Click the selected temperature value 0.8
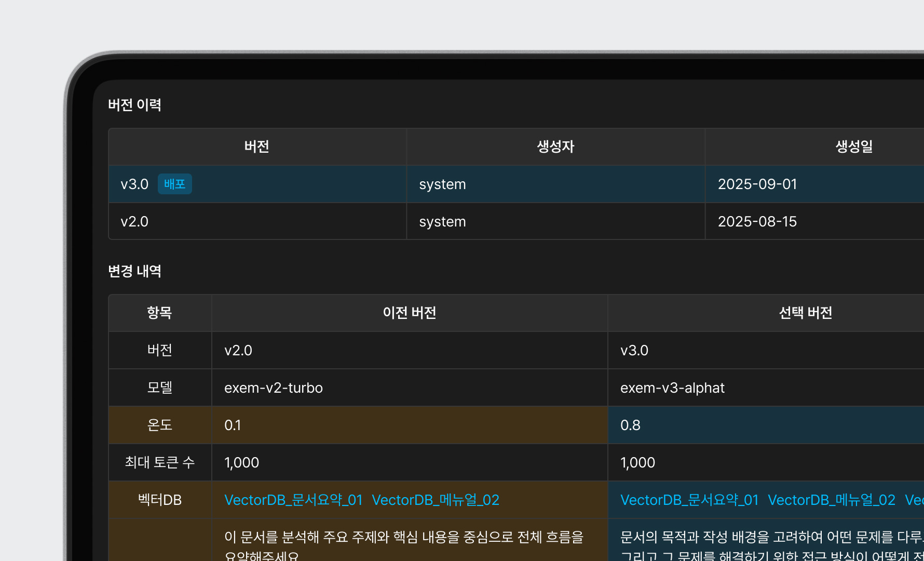Viewport: 924px width, 561px height. tap(630, 425)
